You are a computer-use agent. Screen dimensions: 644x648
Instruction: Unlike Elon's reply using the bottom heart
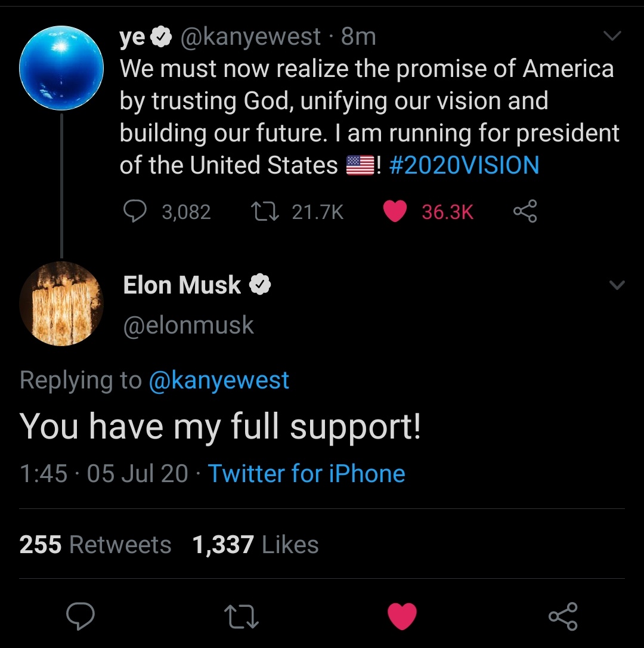pos(402,618)
